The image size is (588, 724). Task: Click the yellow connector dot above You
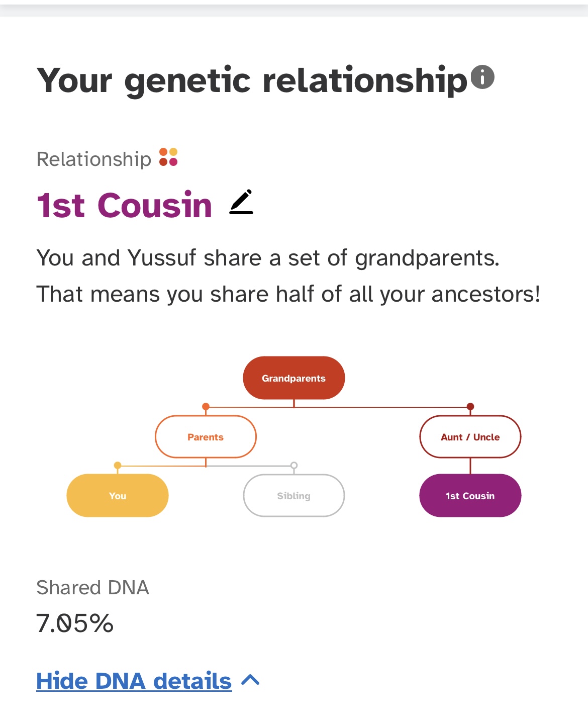click(x=118, y=465)
